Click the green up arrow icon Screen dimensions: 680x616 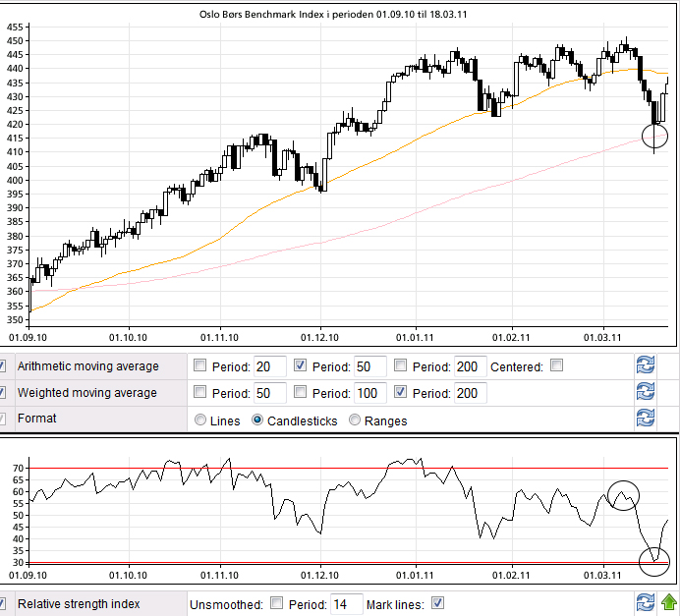click(669, 603)
